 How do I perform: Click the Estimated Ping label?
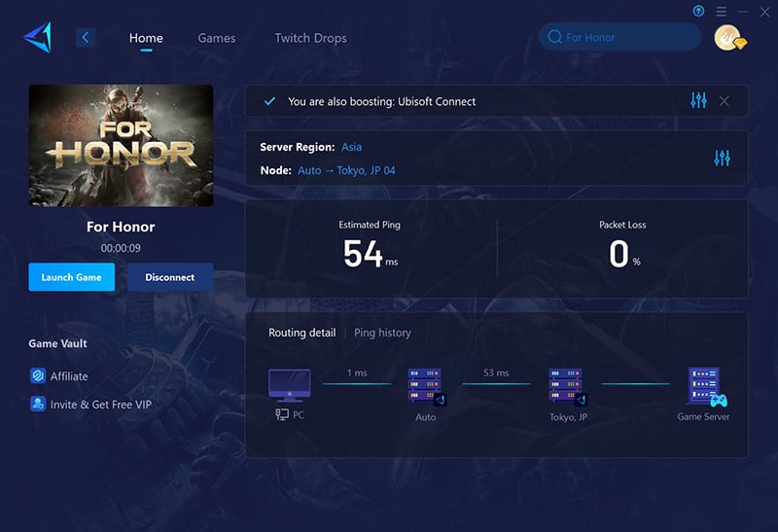coord(370,225)
